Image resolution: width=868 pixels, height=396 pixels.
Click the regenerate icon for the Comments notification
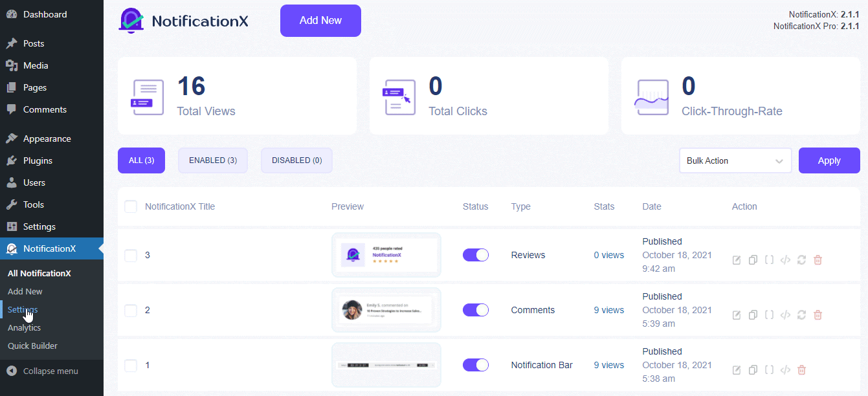801,315
